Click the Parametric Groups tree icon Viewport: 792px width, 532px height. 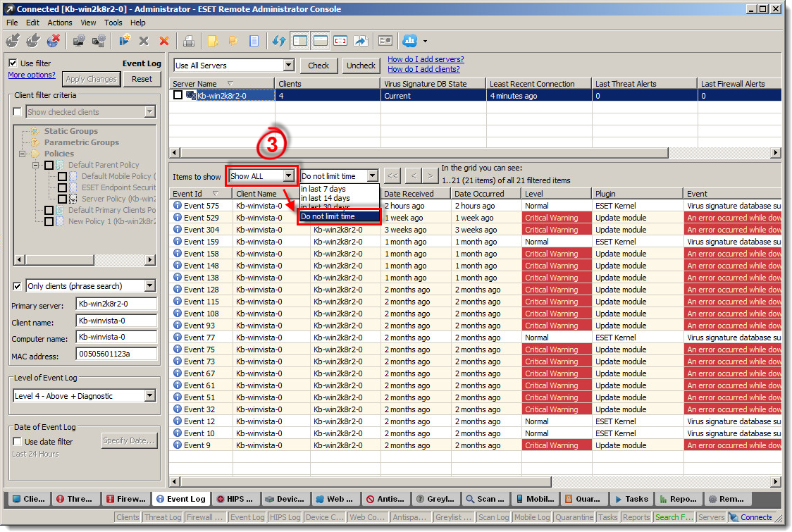(35, 142)
